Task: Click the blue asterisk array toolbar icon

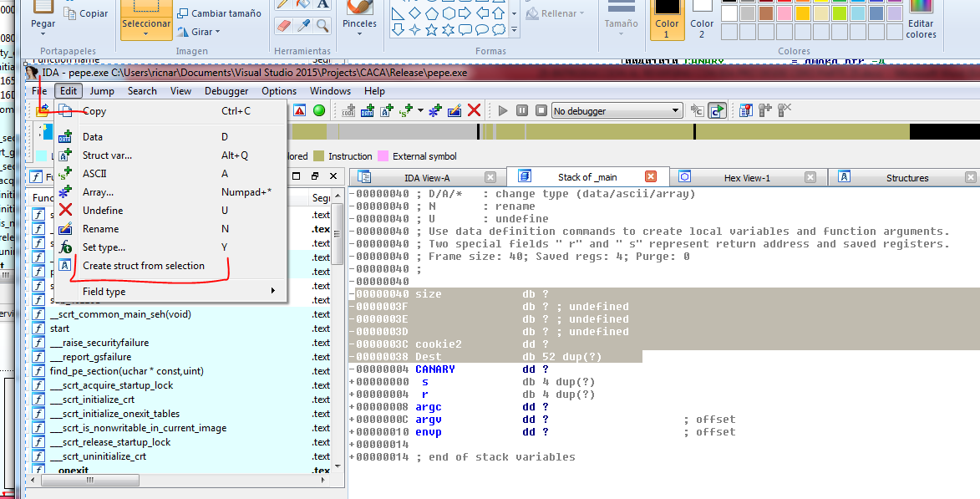Action: pos(435,110)
